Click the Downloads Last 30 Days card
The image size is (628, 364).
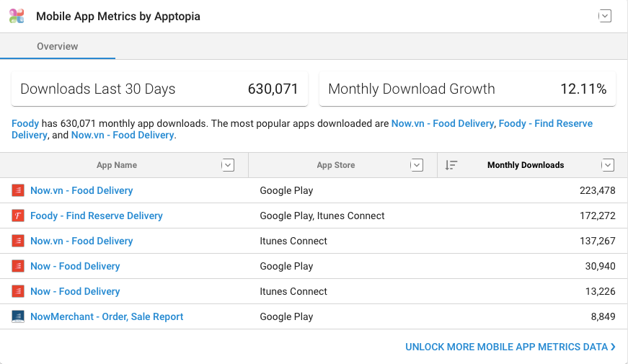click(x=159, y=89)
